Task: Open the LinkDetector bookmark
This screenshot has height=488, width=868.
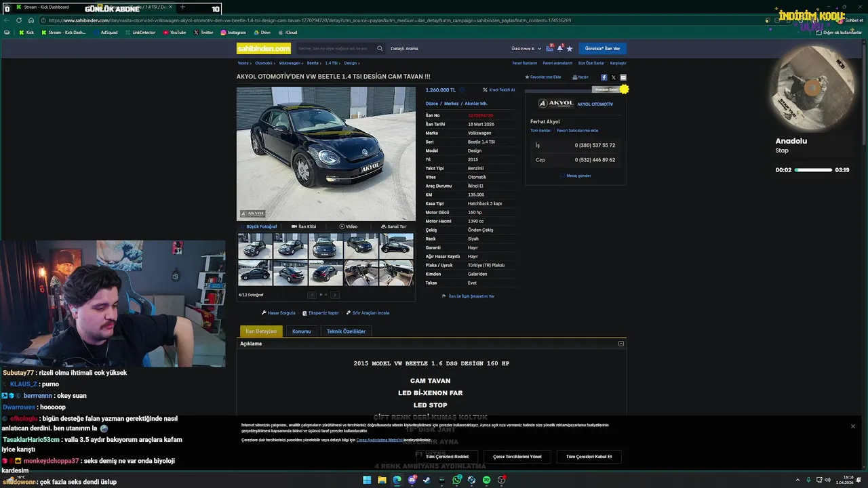Action: [x=140, y=33]
